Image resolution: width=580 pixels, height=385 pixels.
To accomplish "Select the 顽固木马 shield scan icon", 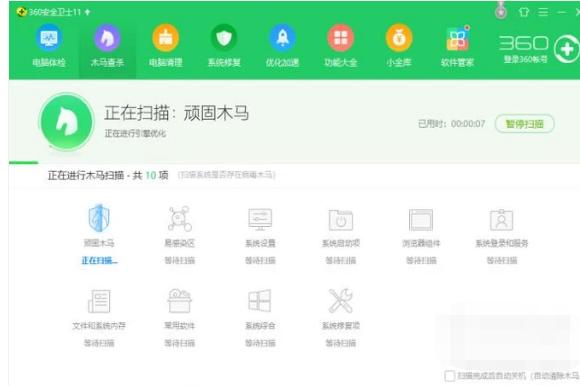I will tap(99, 218).
